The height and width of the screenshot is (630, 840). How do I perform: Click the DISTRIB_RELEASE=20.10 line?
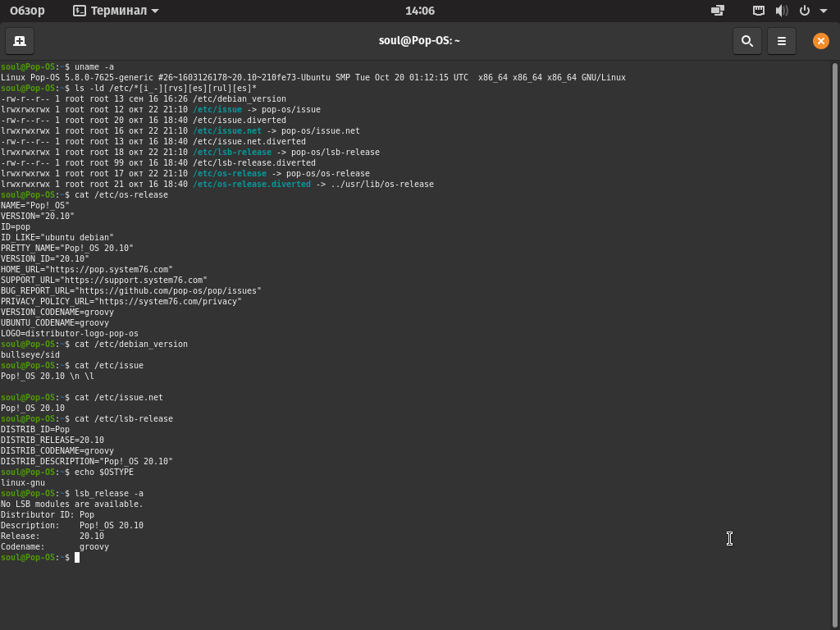tap(52, 441)
